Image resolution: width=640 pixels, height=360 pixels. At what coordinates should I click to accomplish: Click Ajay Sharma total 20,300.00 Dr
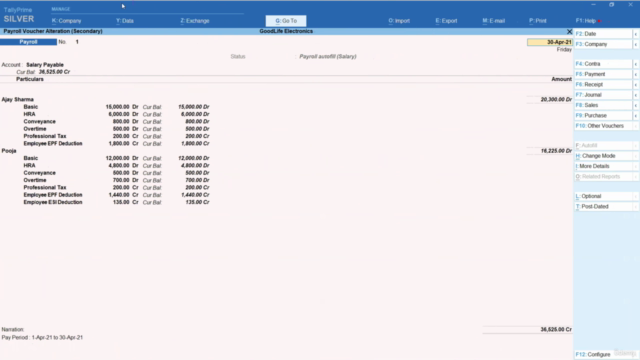point(556,100)
